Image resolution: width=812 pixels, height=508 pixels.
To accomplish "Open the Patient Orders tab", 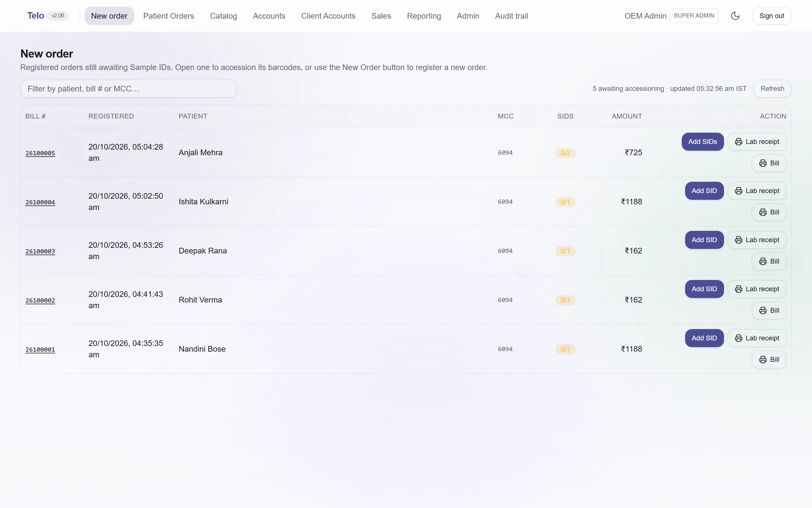I will (168, 16).
